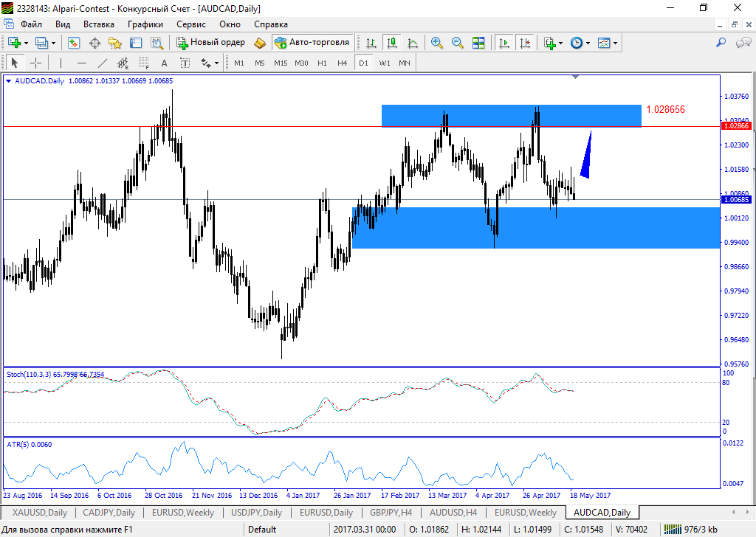Select the crosshair tool
This screenshot has height=537, width=756.
coord(35,63)
